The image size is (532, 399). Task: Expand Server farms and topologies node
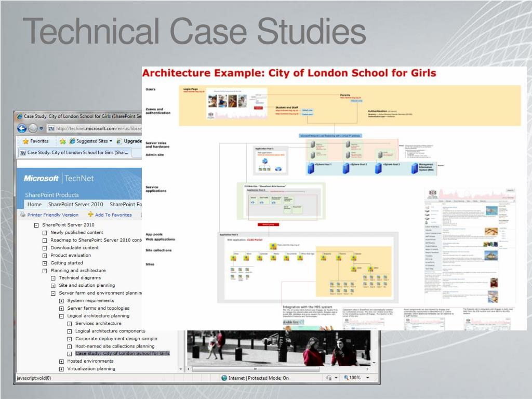pos(61,309)
